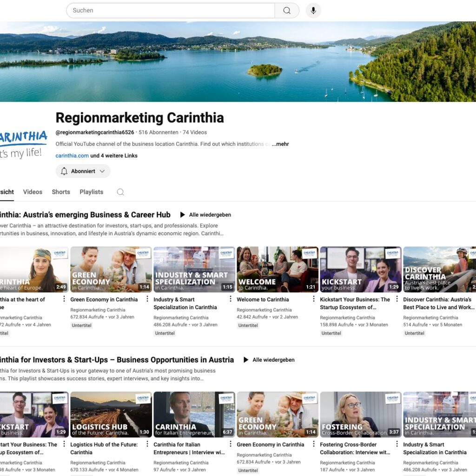
Task: Click the 74 Videos count text
Action: pos(195,132)
